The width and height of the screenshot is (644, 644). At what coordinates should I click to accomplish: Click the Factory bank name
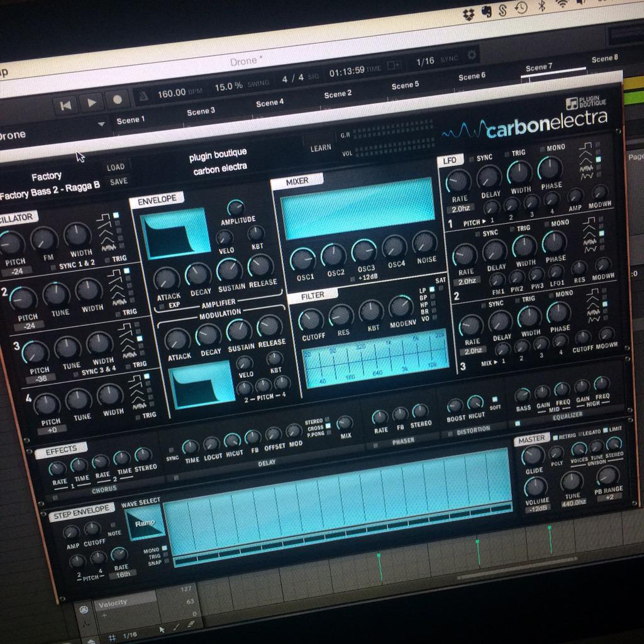(x=47, y=177)
